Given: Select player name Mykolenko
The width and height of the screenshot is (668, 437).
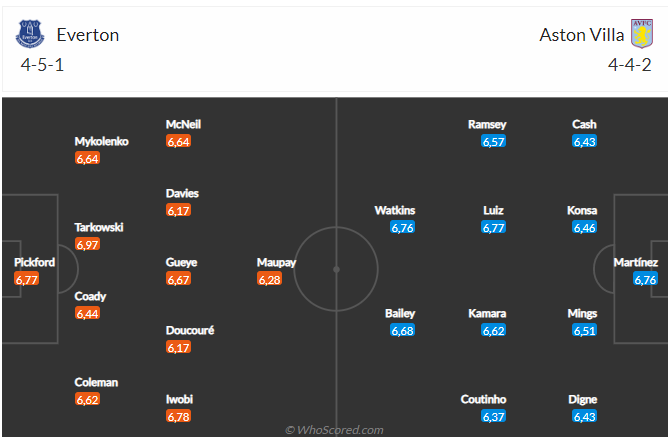Looking at the screenshot, I should coord(101,141).
